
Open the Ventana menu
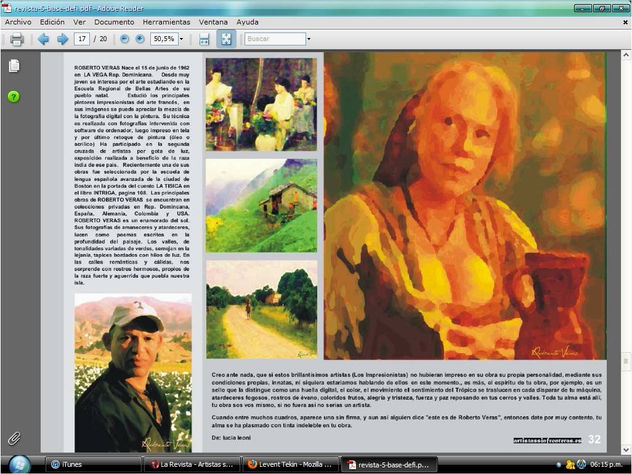[x=213, y=22]
